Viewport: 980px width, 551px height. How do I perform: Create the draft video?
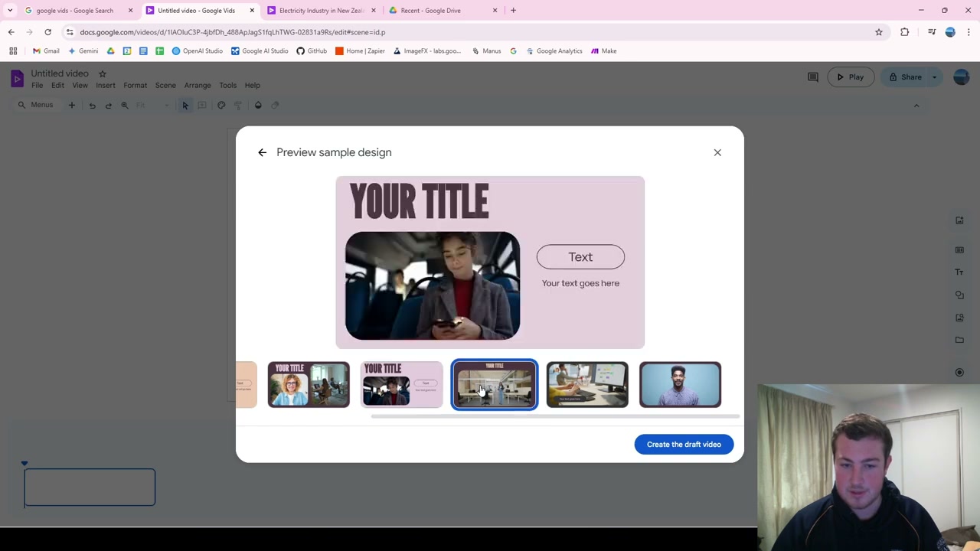(684, 444)
